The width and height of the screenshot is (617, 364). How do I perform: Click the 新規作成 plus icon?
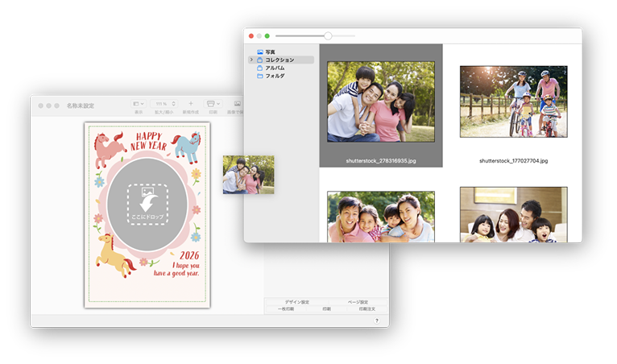coord(191,104)
